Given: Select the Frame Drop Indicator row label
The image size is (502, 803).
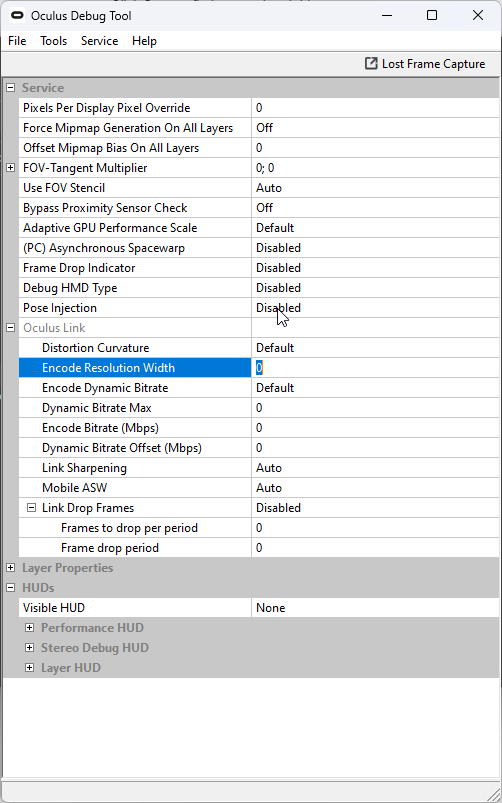Looking at the screenshot, I should [79, 268].
